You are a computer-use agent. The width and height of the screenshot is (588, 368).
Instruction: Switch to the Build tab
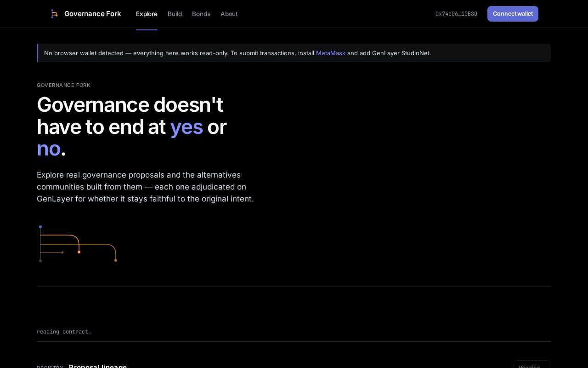(x=175, y=14)
